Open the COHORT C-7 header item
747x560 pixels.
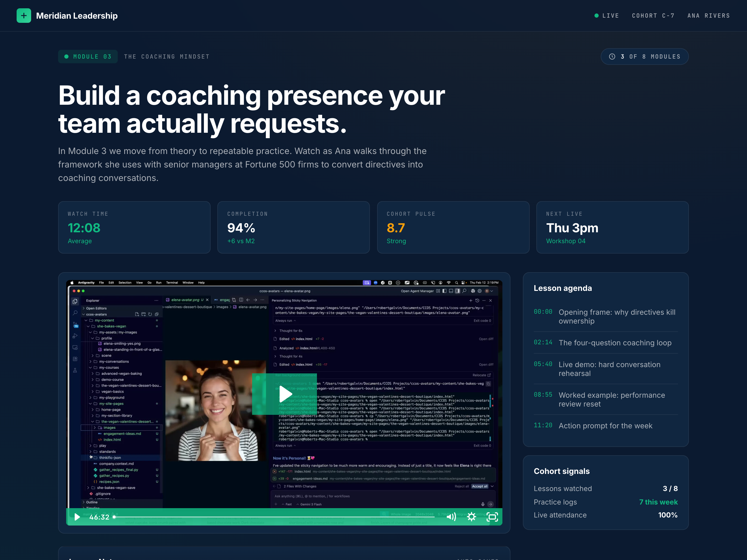coord(653,16)
